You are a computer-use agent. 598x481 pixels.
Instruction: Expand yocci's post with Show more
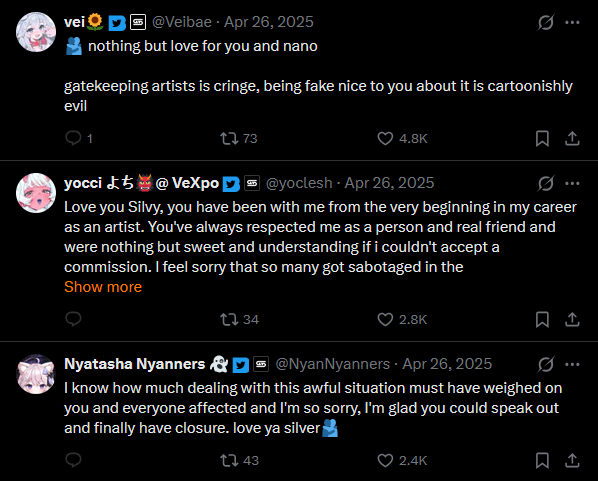[x=103, y=287]
